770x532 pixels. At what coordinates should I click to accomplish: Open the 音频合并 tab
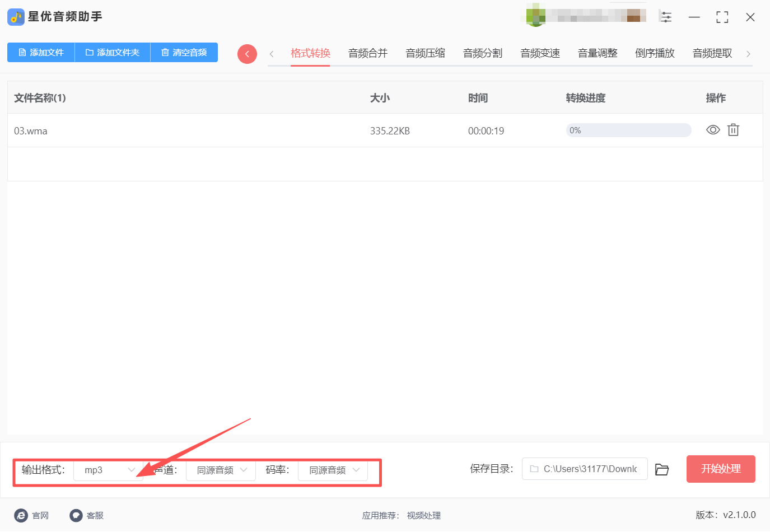[x=368, y=53]
